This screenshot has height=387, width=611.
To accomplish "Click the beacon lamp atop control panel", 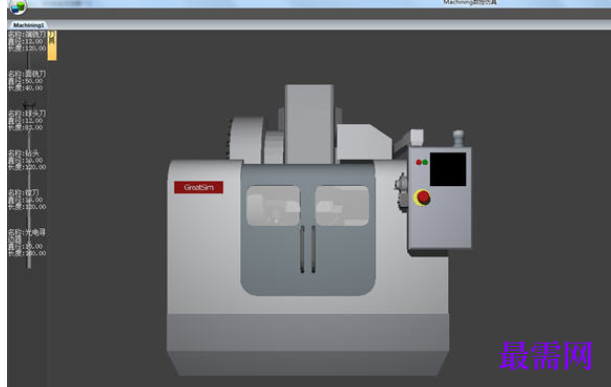I will pyautogui.click(x=458, y=138).
